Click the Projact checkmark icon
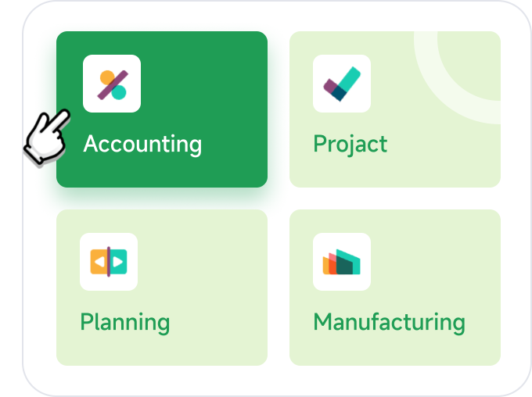 342,84
